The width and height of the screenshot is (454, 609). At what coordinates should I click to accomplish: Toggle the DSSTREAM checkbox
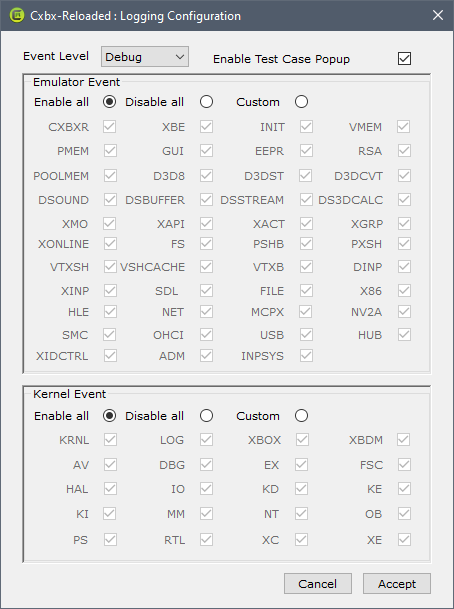[306, 200]
